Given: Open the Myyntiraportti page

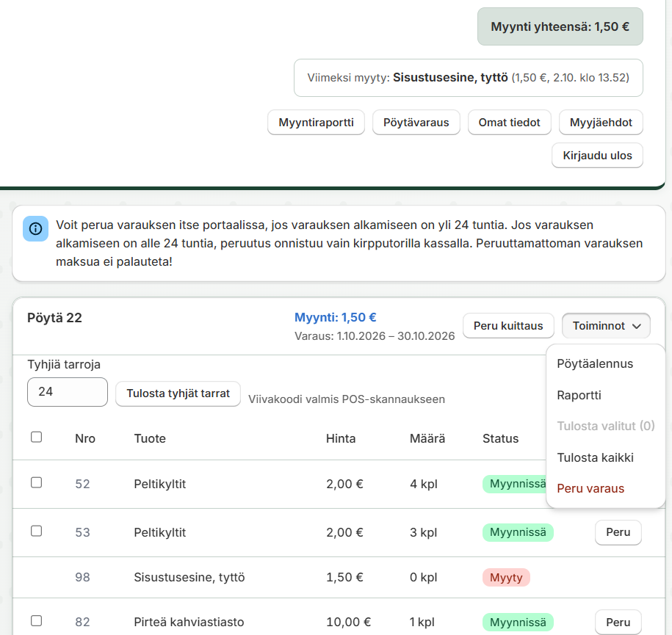Looking at the screenshot, I should 317,123.
